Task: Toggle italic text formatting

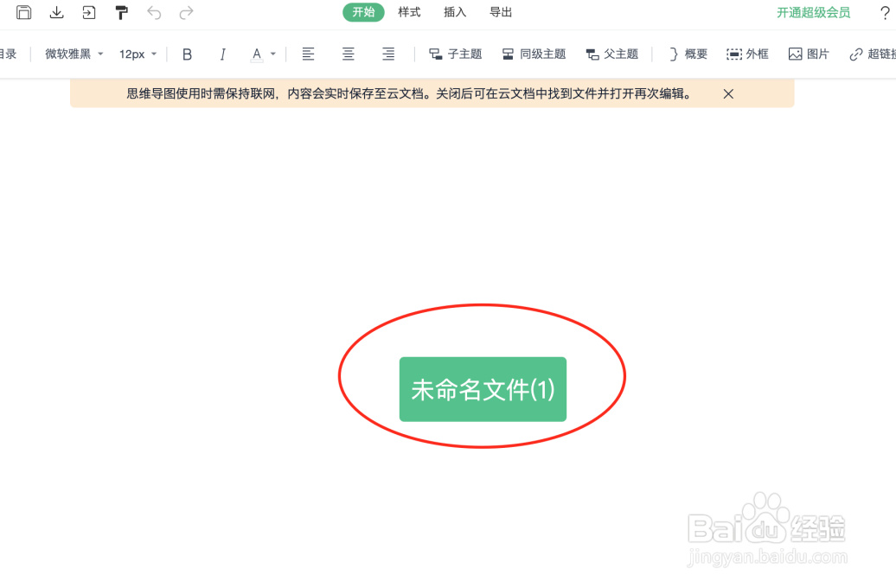Action: (223, 54)
